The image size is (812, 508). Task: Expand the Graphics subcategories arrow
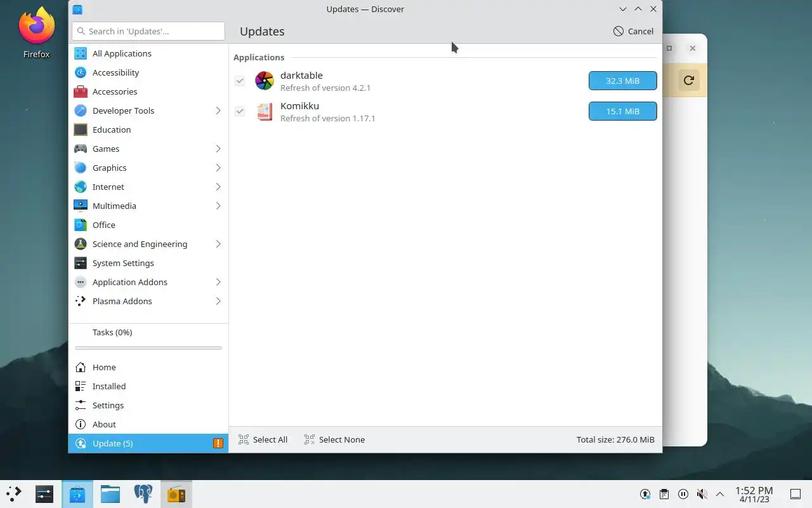click(x=218, y=168)
